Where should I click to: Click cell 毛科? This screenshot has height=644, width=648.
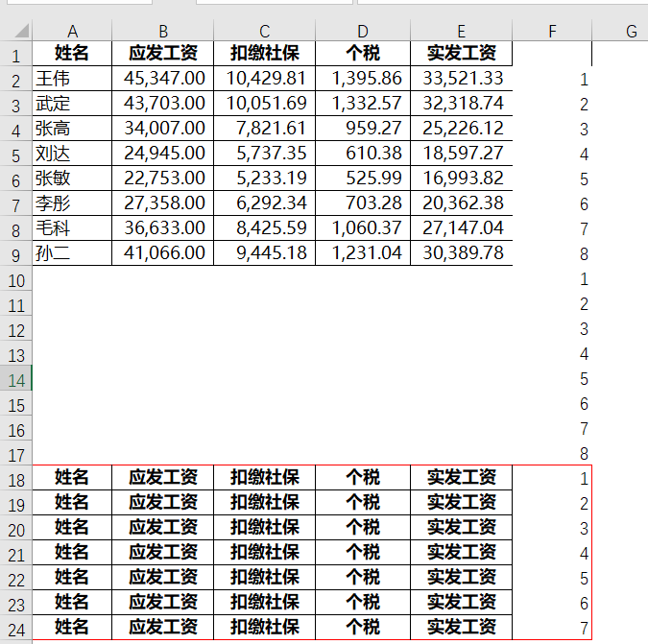pyautogui.click(x=72, y=228)
